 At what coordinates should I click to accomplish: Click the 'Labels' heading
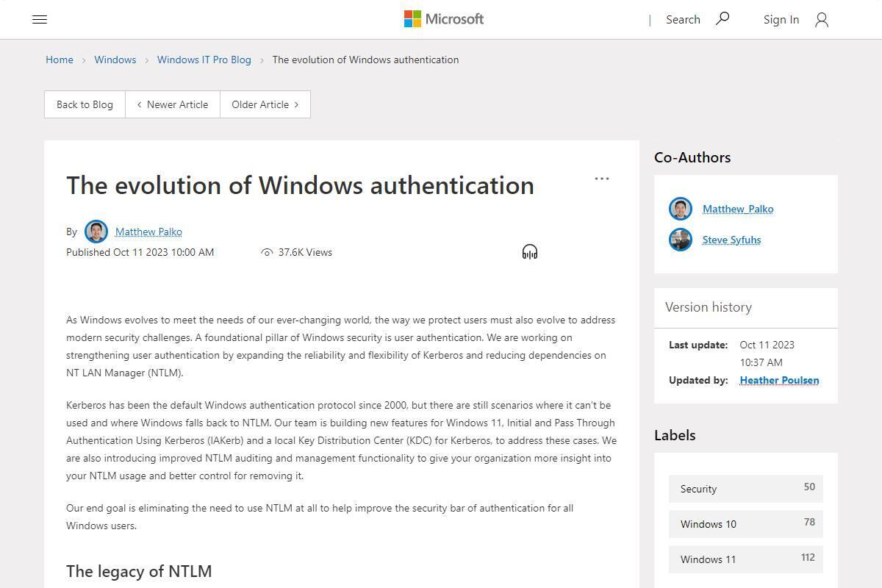coord(675,435)
